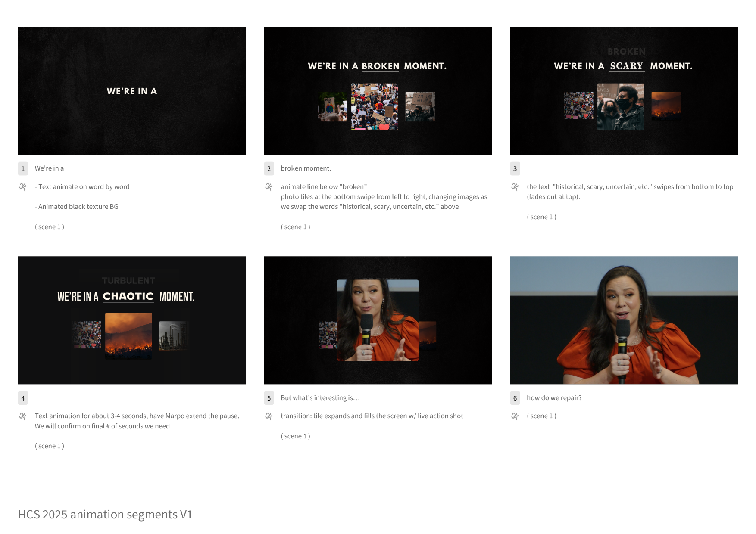The width and height of the screenshot is (756, 534).
Task: Click the '( scene 1 )' label under frame 3
Action: [x=542, y=217]
